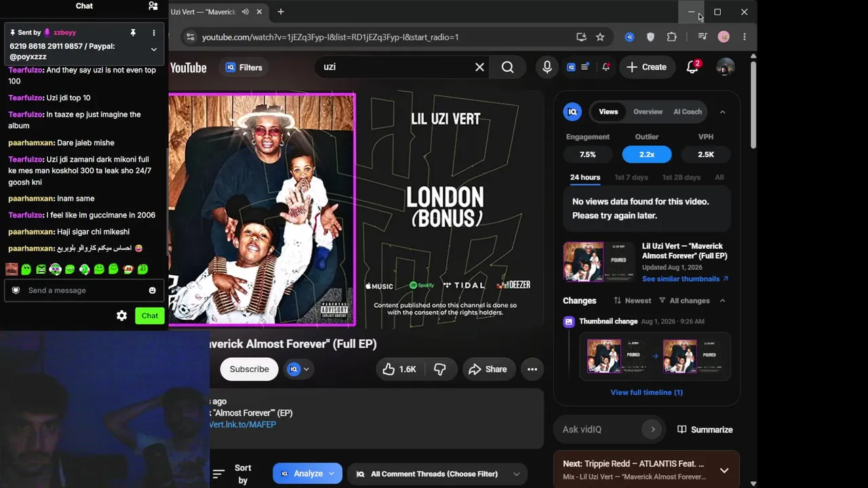Screen dimensions: 868x488
Task: Install app icon in address bar
Action: click(581, 37)
